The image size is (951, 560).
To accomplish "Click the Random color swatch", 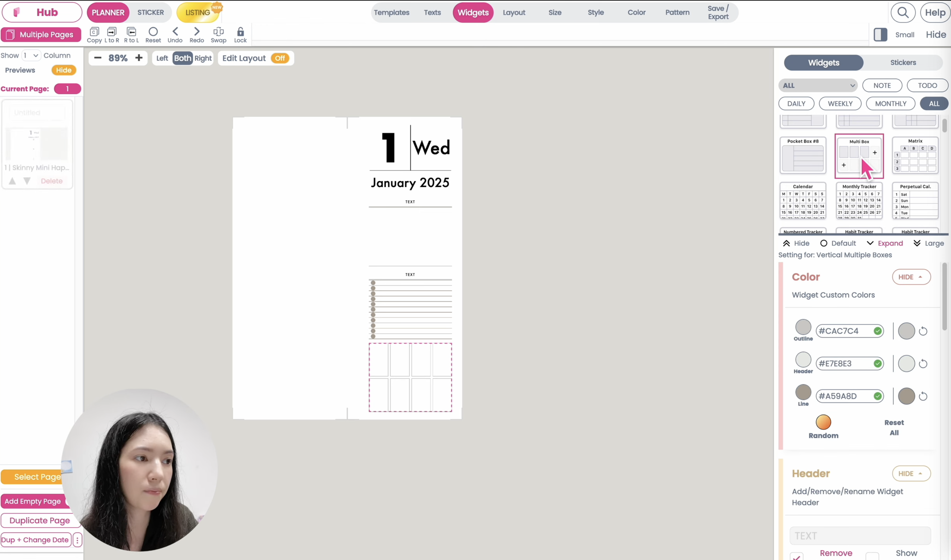I will click(x=823, y=423).
